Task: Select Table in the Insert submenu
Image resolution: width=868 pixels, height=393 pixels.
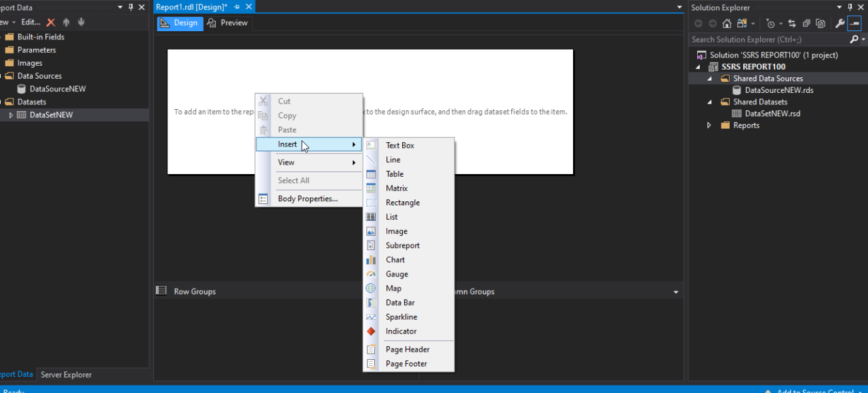Action: (x=395, y=174)
